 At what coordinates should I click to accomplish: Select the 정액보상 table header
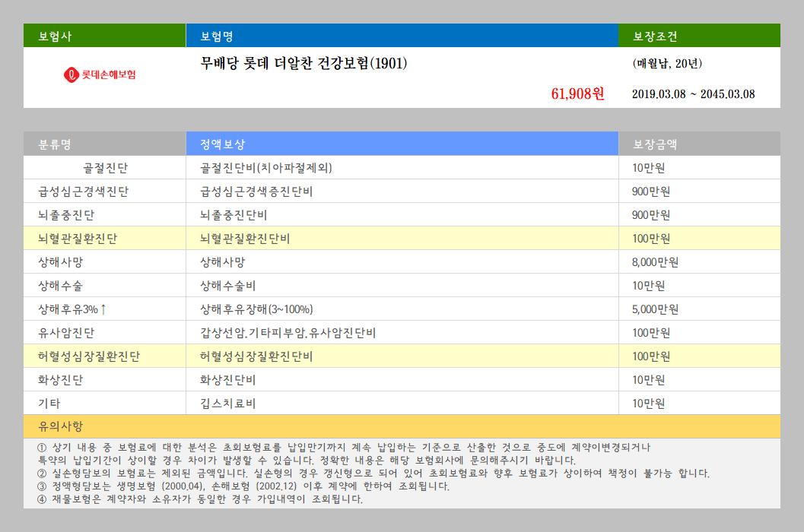pos(402,144)
